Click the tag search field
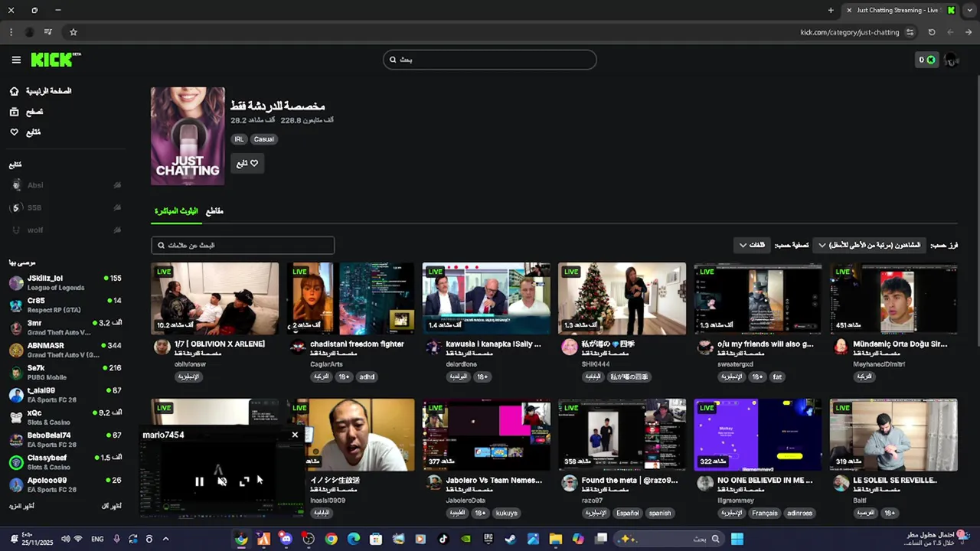This screenshot has width=980, height=551. 243,245
